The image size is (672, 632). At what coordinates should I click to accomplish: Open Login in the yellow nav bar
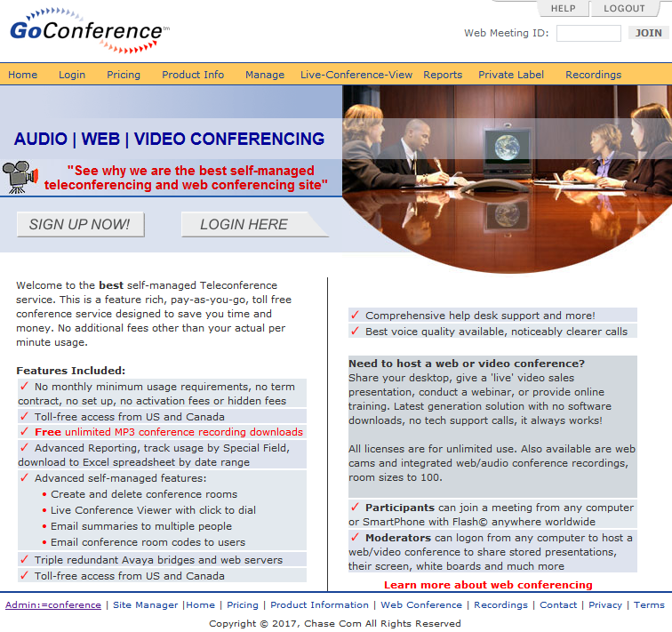(72, 75)
